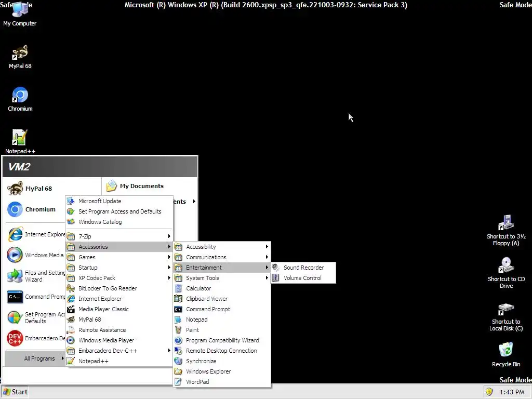This screenshot has height=399, width=532.
Task: Select the Shortcut to CD Drive icon
Action: 506,273
